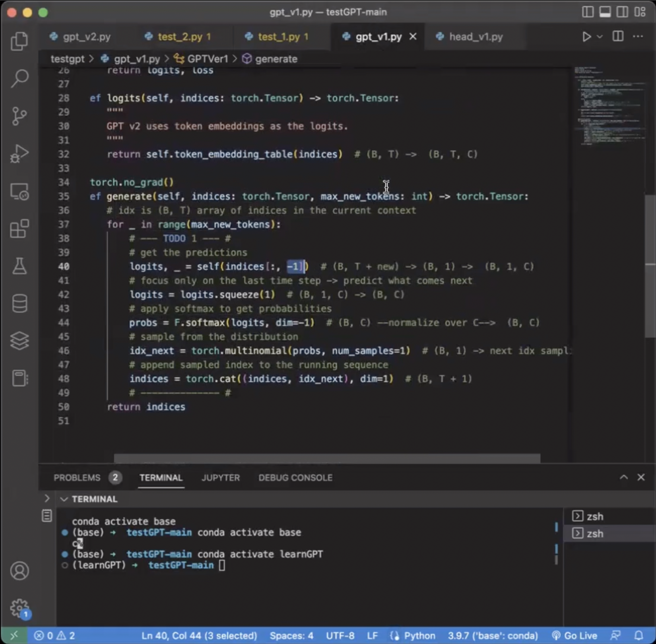Change file encoding UTF-8

point(340,635)
